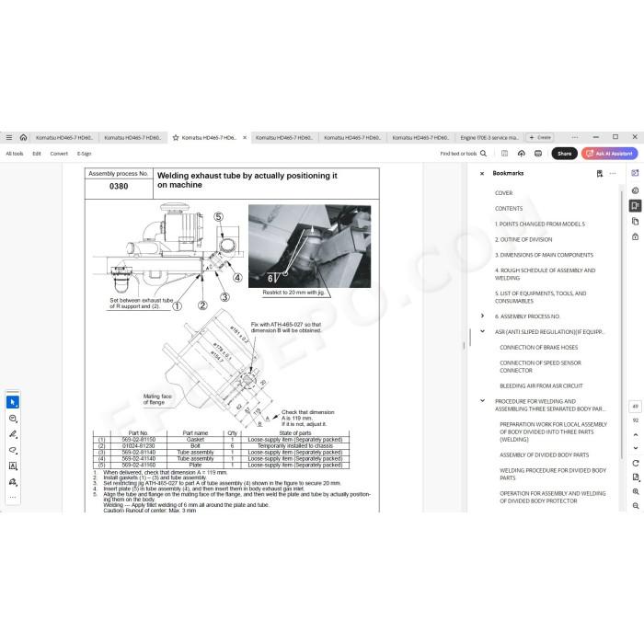
Task: Click the rotate page icon
Action: click(x=636, y=463)
